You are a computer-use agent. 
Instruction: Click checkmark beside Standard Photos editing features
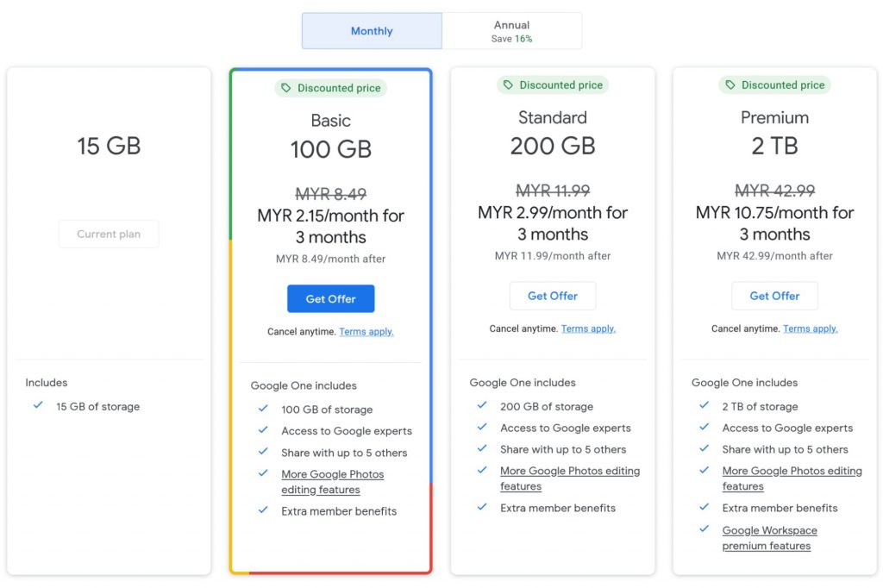[482, 470]
